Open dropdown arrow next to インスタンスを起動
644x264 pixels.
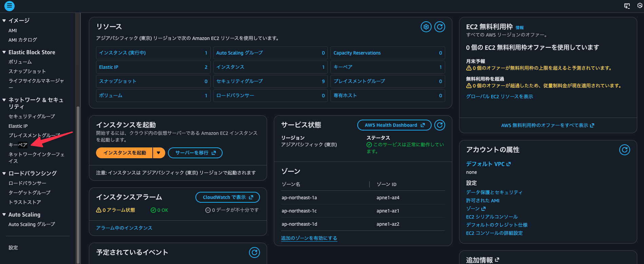pyautogui.click(x=159, y=153)
